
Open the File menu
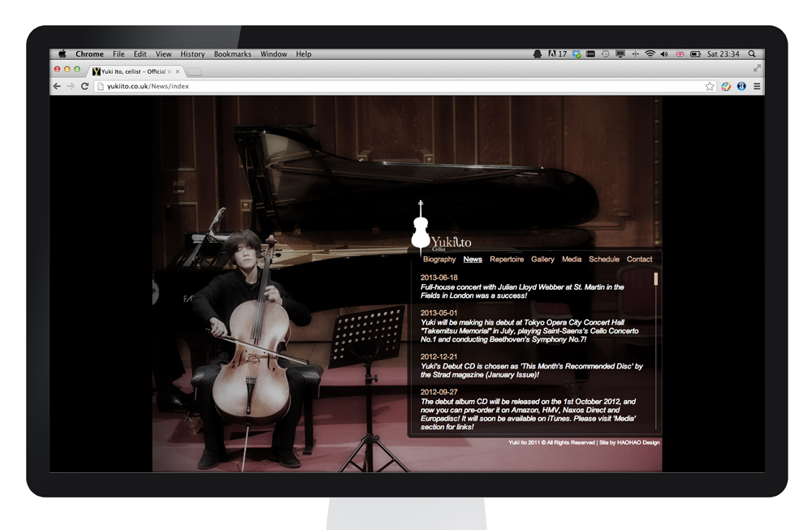[119, 54]
